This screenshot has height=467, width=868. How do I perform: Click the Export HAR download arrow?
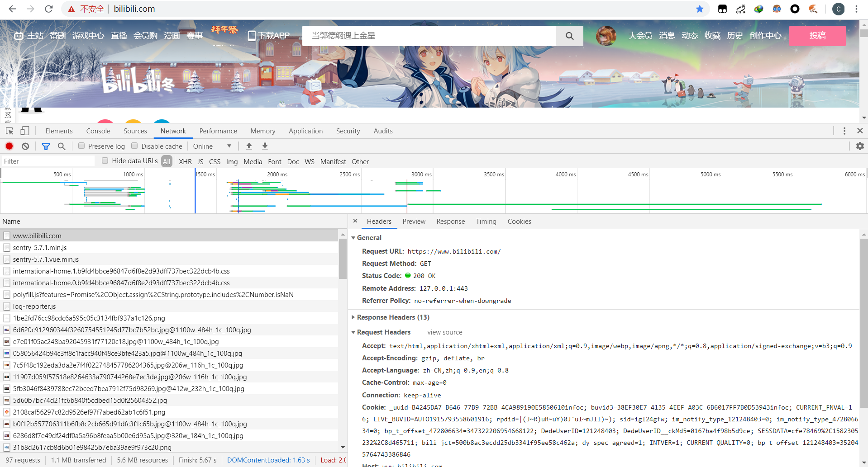265,146
